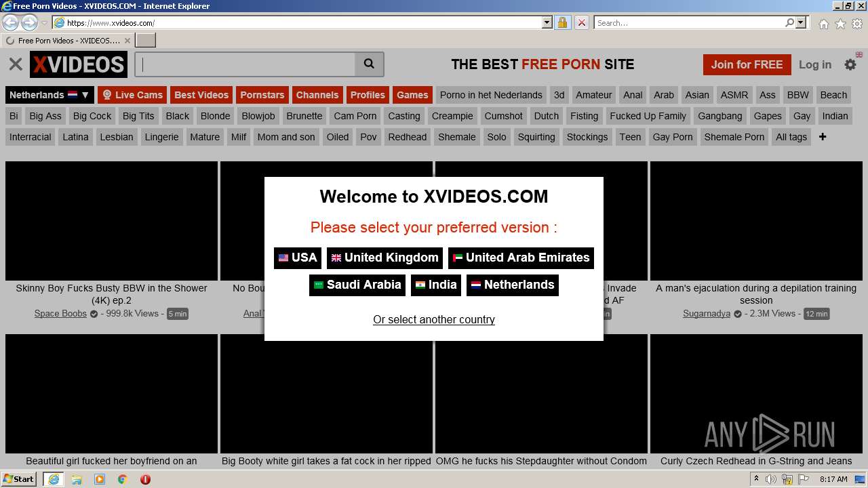Click the system clock showing 8:17 AM

[x=833, y=479]
